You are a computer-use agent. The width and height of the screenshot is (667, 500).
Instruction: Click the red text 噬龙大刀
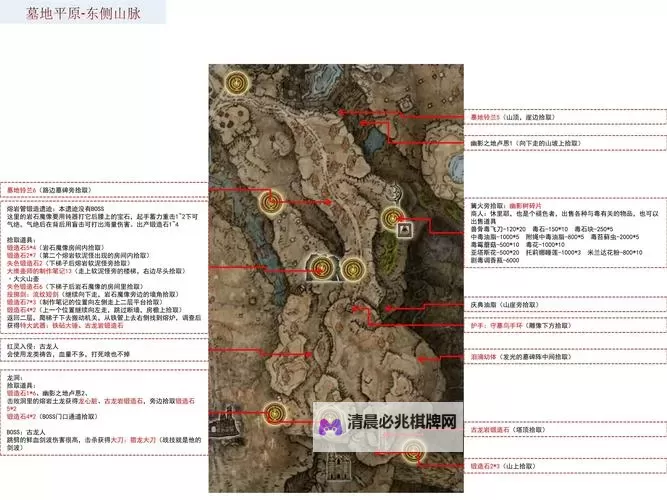coord(143,440)
